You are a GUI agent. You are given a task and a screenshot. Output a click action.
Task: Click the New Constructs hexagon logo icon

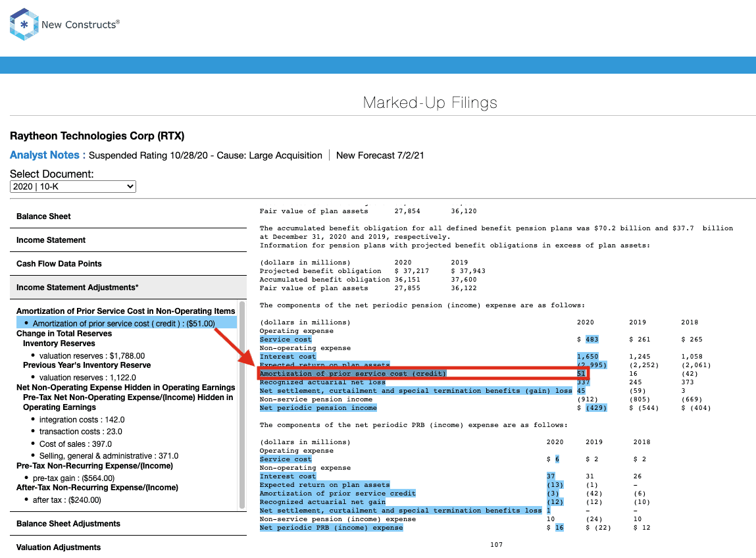coord(24,24)
